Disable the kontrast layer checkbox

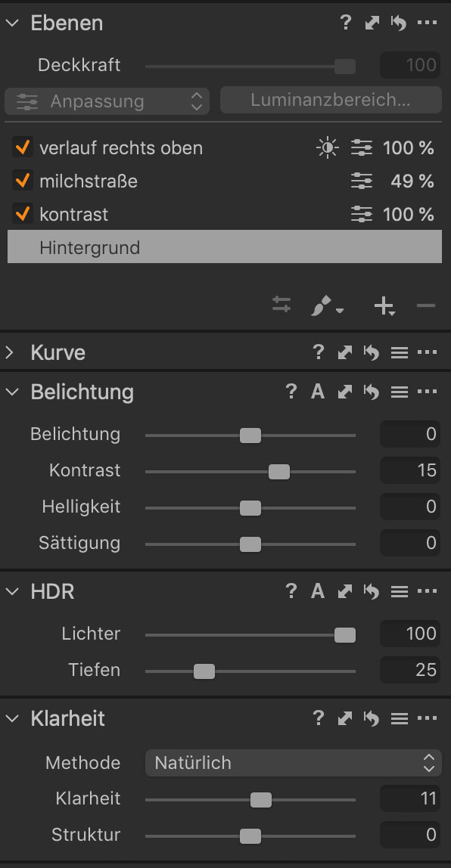click(23, 214)
